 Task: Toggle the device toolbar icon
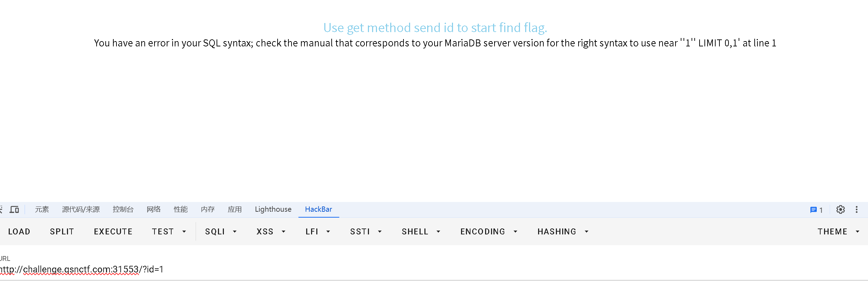14,210
